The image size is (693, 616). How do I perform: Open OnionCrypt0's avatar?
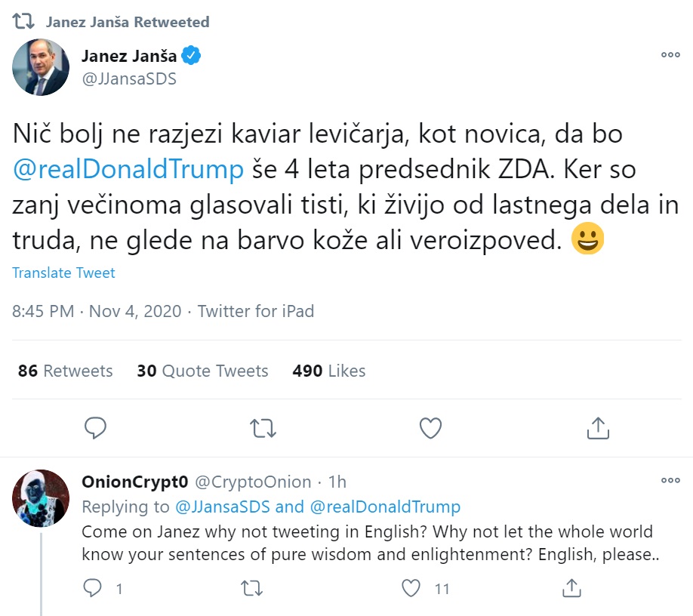tap(41, 497)
